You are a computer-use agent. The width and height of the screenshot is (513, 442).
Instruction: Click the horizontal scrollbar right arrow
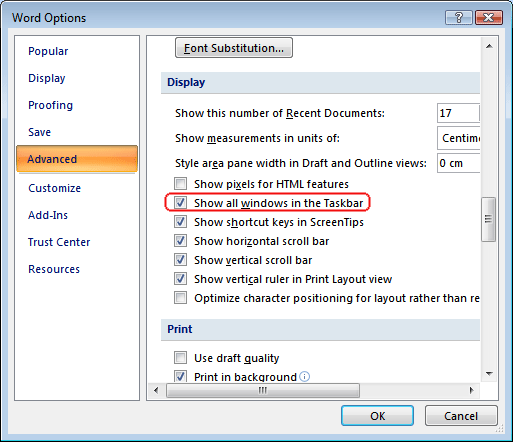point(471,390)
